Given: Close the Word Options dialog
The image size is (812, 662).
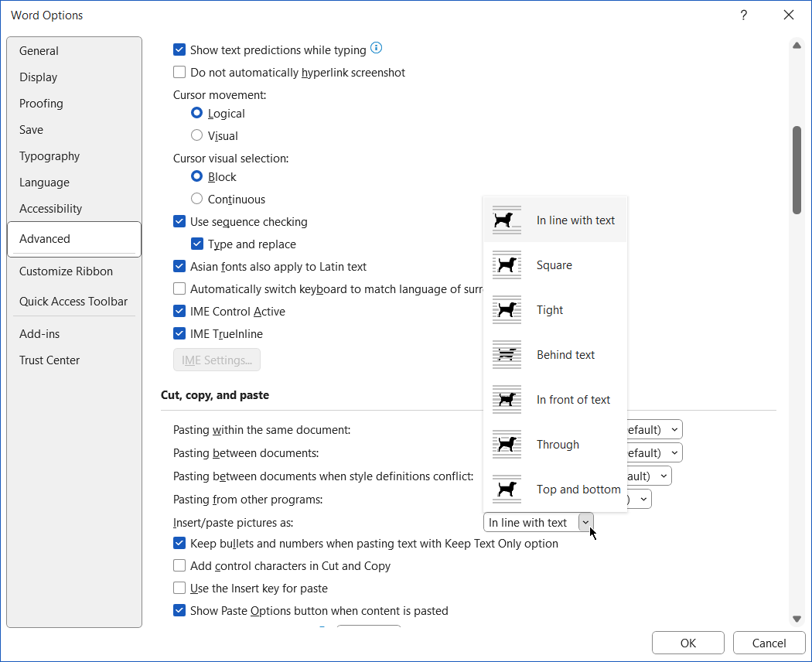Looking at the screenshot, I should [x=789, y=15].
